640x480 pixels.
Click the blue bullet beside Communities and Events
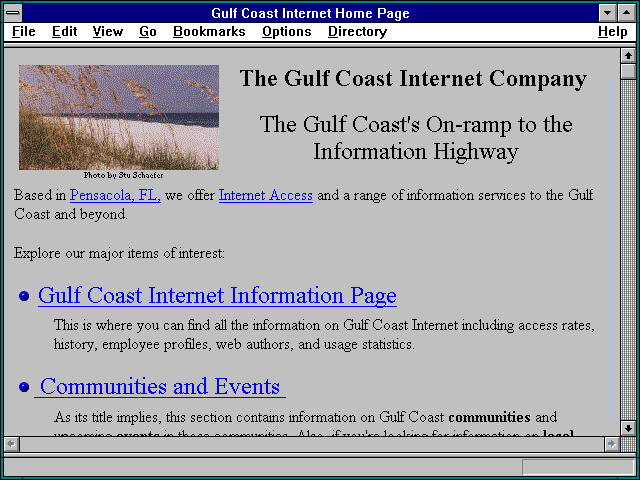point(24,387)
